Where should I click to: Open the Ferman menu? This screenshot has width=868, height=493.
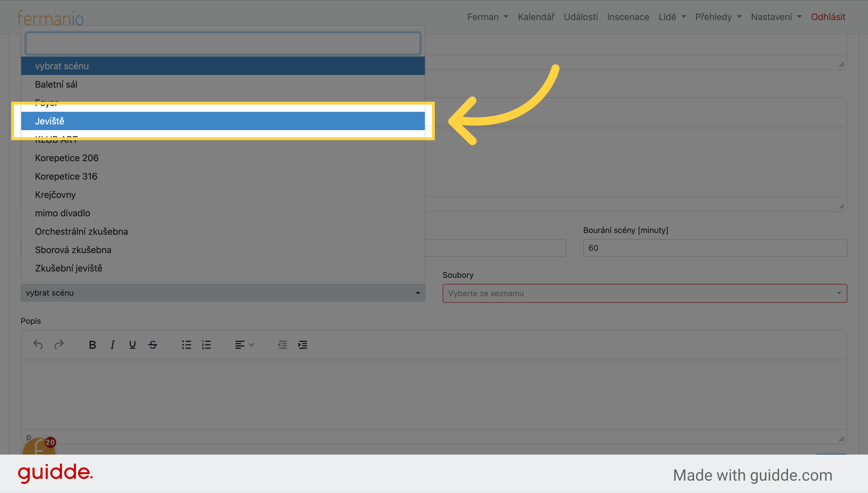point(487,17)
